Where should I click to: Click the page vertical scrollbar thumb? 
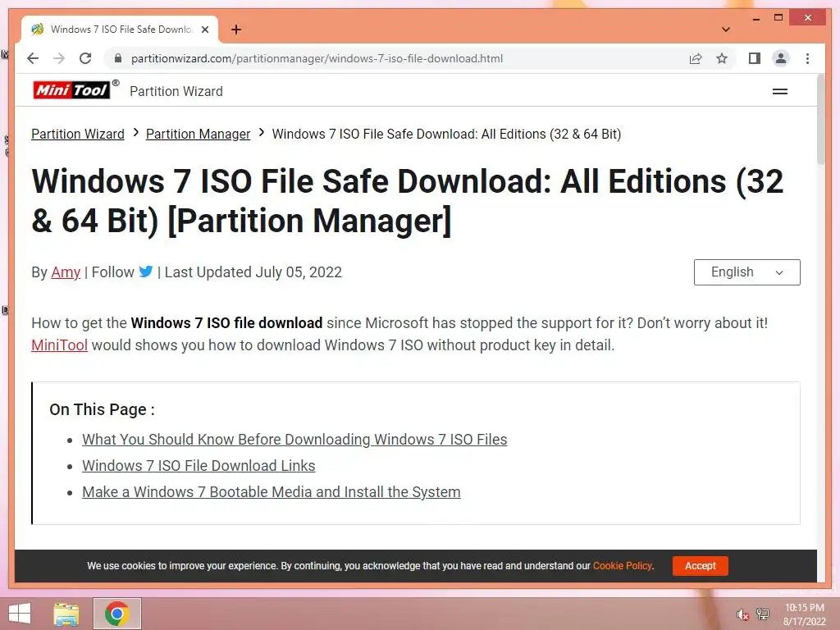(820, 119)
